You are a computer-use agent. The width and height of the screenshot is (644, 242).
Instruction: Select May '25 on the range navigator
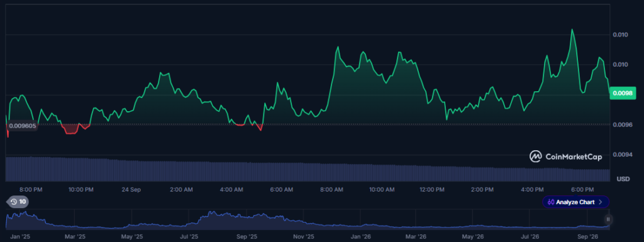coord(133,237)
